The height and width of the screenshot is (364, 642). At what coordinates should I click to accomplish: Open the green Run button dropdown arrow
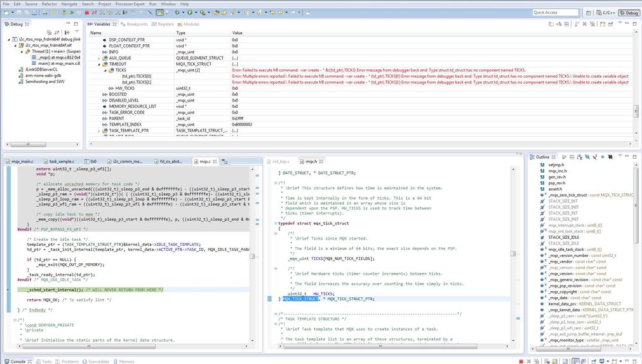pos(197,12)
